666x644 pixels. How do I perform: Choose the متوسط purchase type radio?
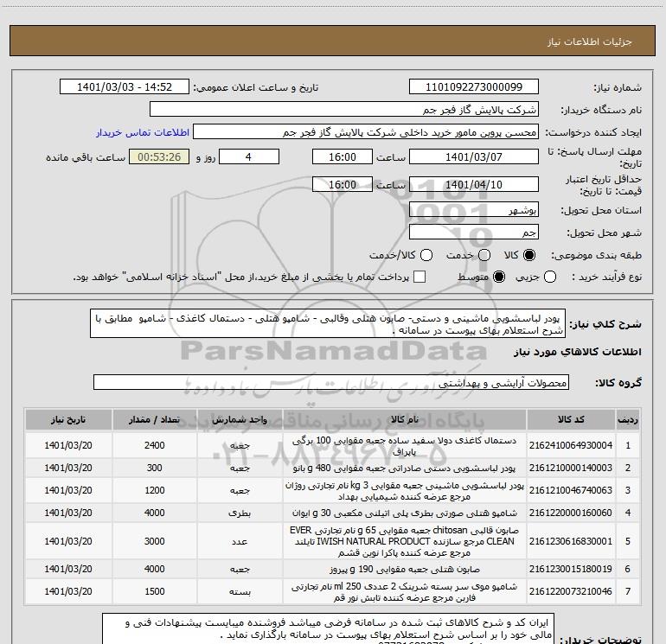pyautogui.click(x=499, y=277)
